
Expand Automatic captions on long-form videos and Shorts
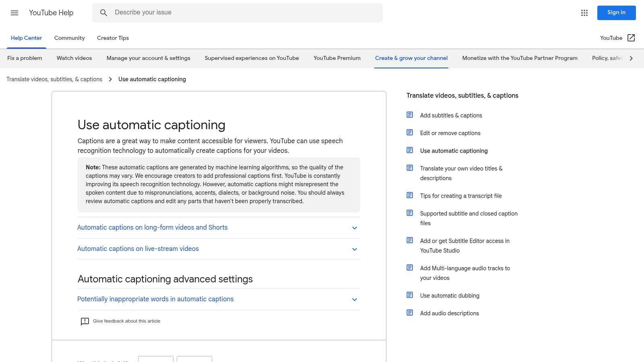click(152, 227)
